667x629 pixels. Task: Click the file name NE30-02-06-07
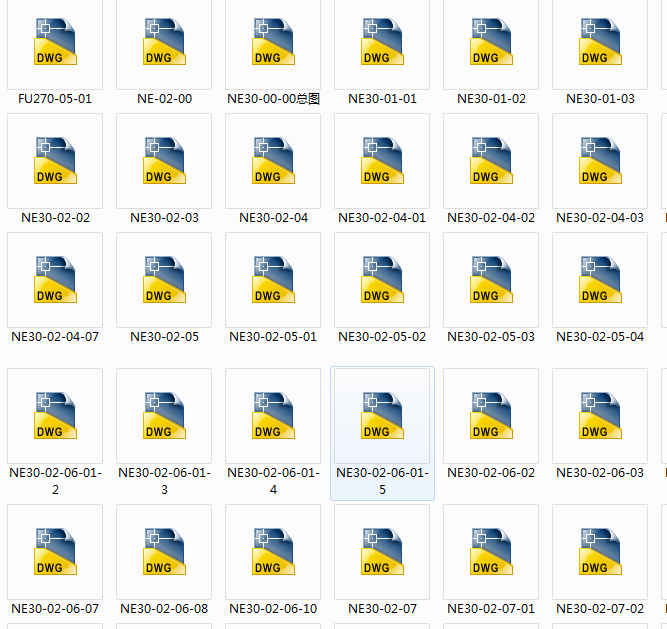55,609
